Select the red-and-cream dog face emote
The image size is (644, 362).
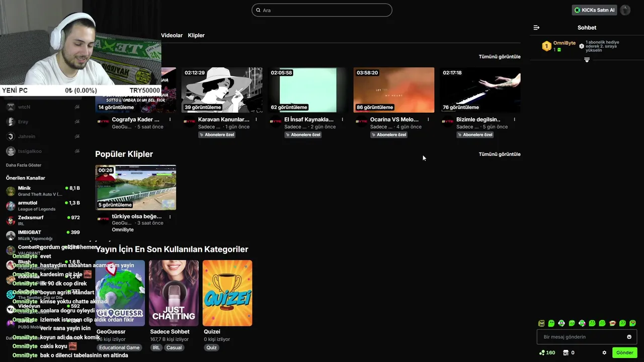(612, 323)
